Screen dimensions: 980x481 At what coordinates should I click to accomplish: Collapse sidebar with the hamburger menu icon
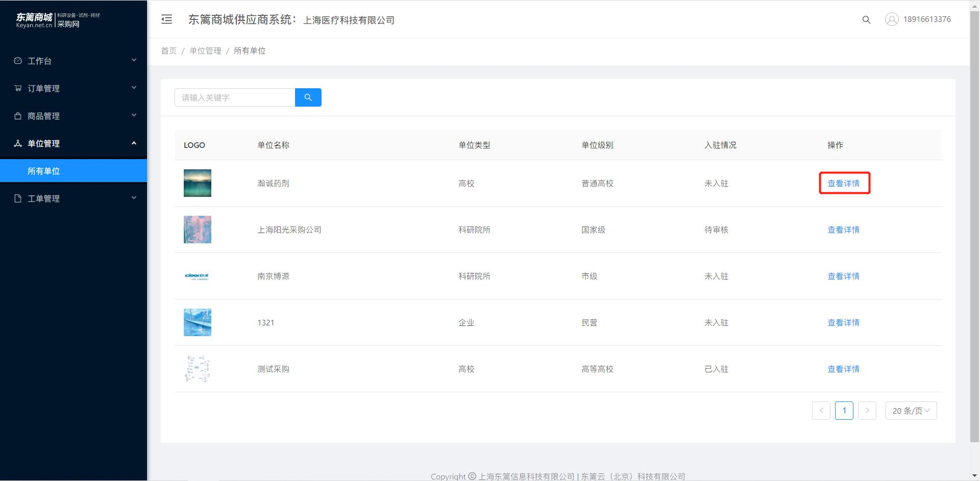(166, 19)
